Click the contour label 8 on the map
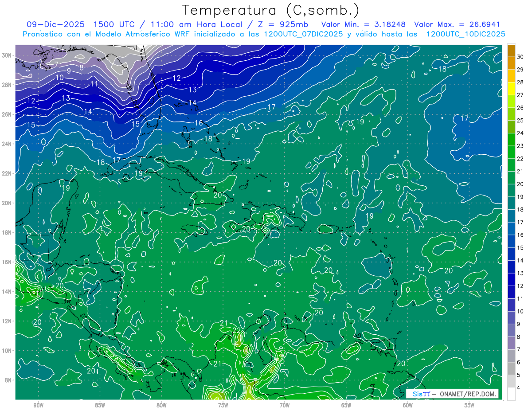This screenshot has height=411, width=532. pos(82,68)
